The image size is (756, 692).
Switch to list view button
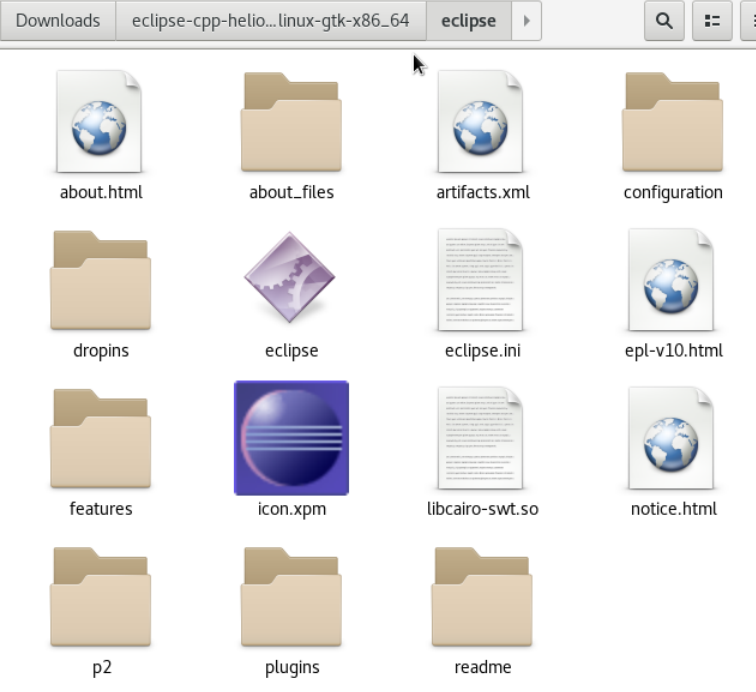(712, 20)
